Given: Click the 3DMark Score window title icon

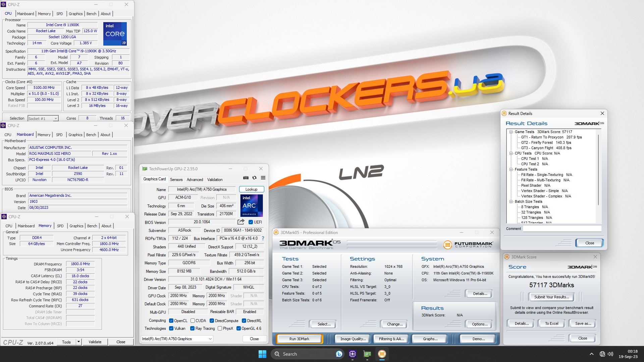Looking at the screenshot, I should pos(507,257).
